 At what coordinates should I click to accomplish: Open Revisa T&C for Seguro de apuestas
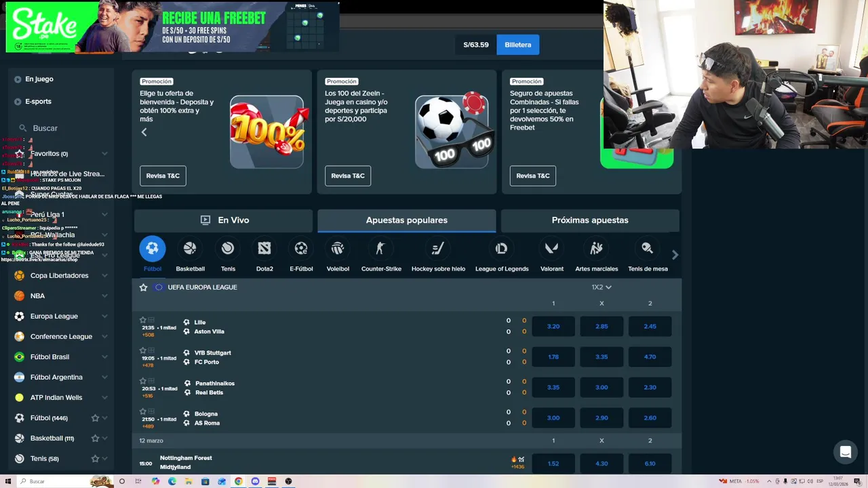(533, 176)
